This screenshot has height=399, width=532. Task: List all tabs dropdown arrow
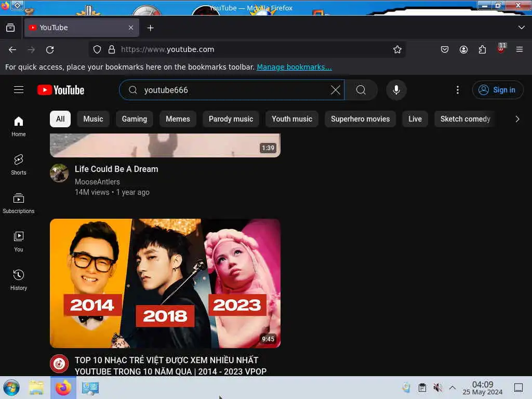tap(521, 28)
